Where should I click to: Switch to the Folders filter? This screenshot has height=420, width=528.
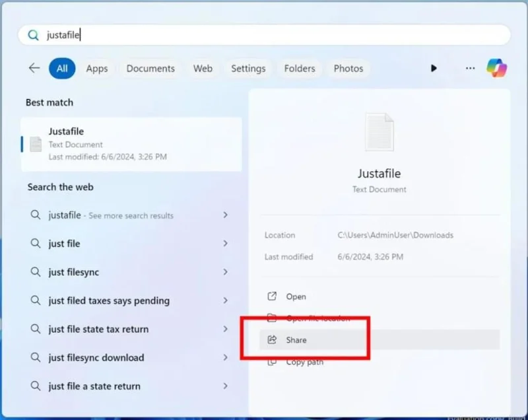[x=300, y=69]
